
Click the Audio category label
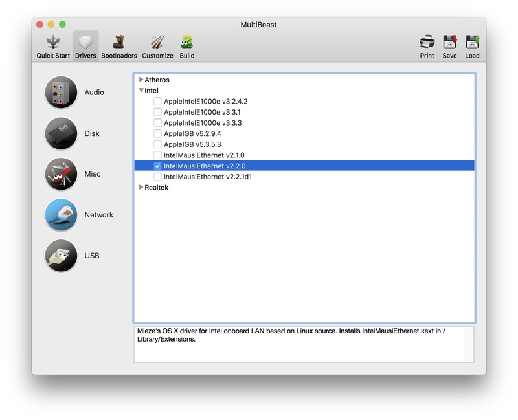[x=94, y=93]
